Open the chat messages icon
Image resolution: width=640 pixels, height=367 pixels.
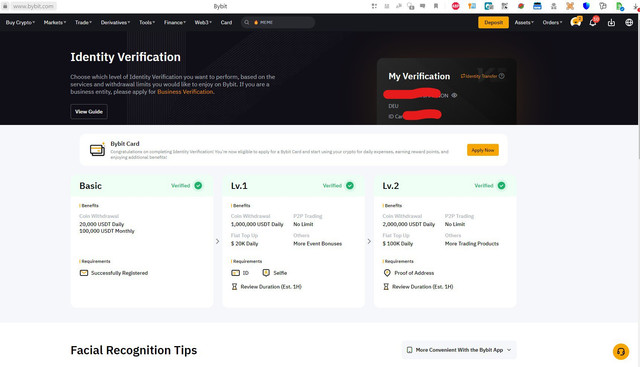click(576, 22)
